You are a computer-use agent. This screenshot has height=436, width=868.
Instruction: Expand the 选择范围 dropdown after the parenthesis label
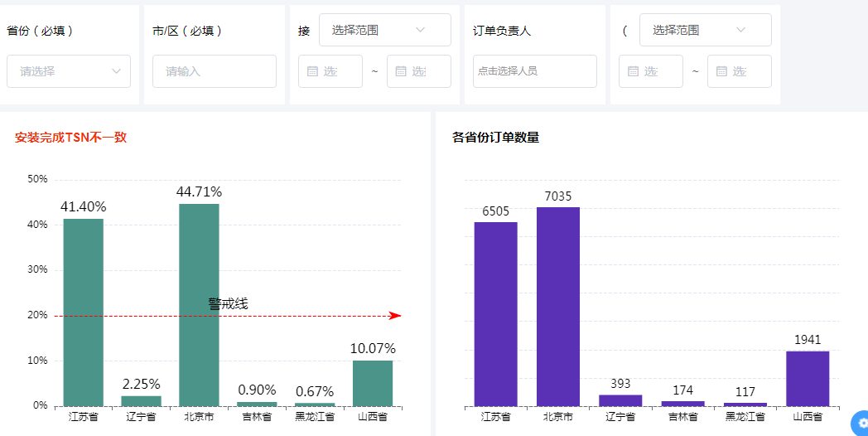point(706,30)
